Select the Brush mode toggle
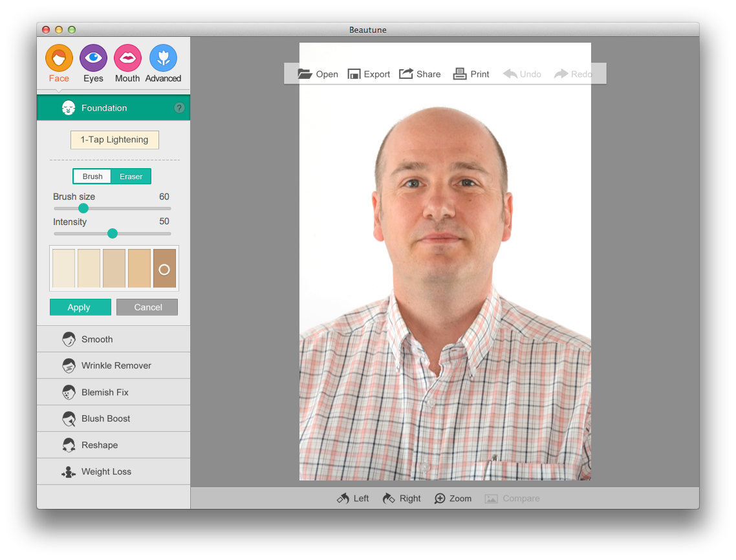This screenshot has width=736, height=560. [x=92, y=177]
